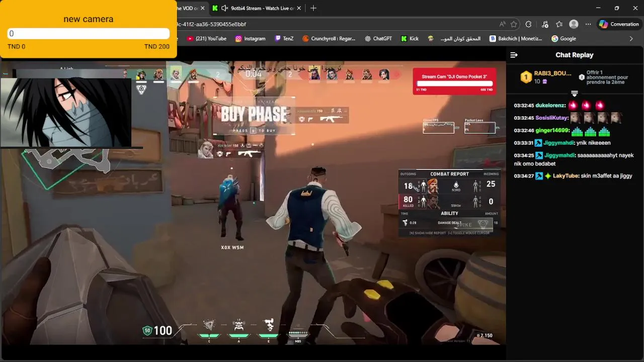Click the anime character webcam overlay

point(66,112)
